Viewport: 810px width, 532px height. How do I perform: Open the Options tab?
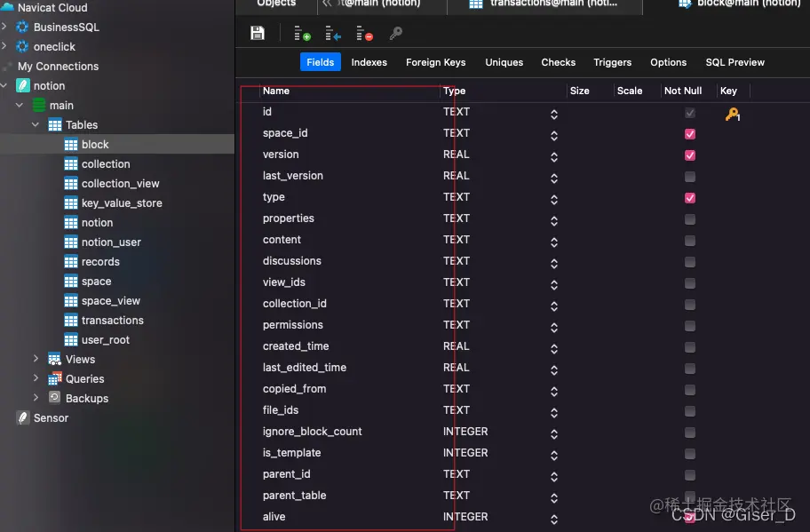click(x=669, y=62)
